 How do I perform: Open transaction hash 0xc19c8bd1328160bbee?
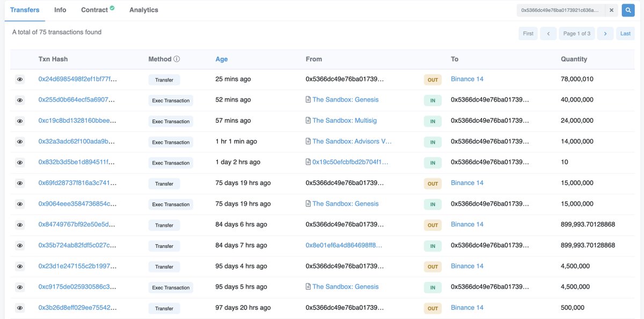coord(78,121)
